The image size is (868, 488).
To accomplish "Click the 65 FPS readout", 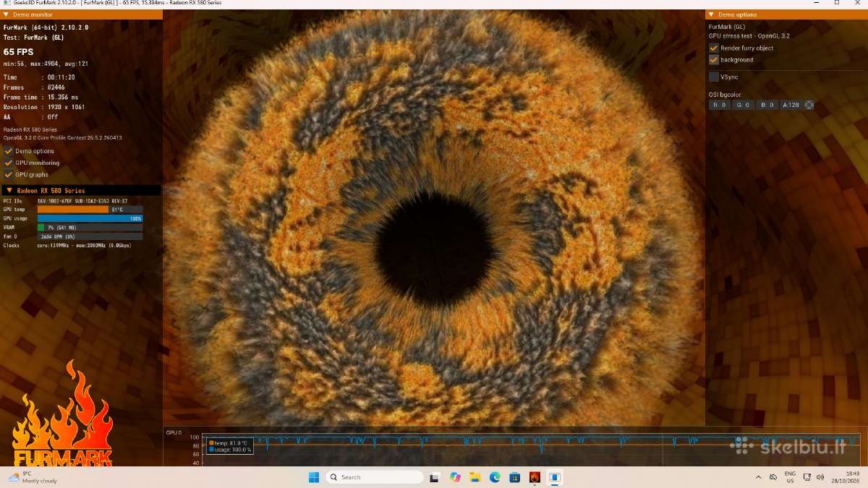I will pos(19,52).
